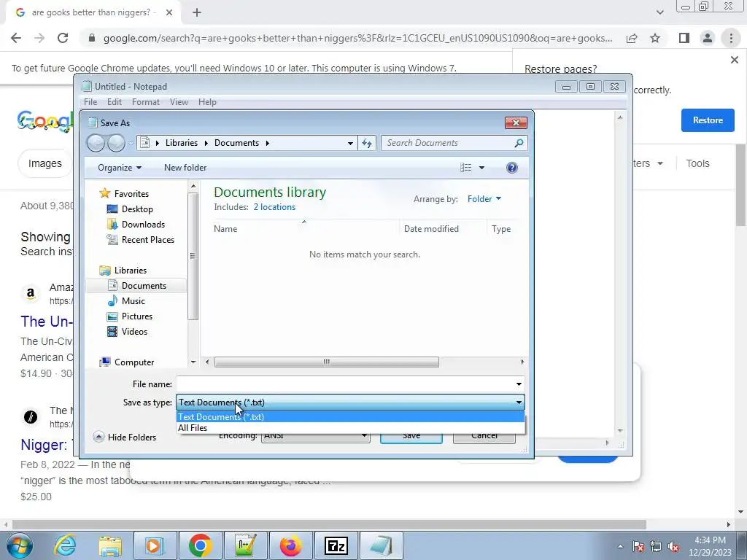Open the Notepad Help menu
The image size is (747, 560).
coord(207,102)
